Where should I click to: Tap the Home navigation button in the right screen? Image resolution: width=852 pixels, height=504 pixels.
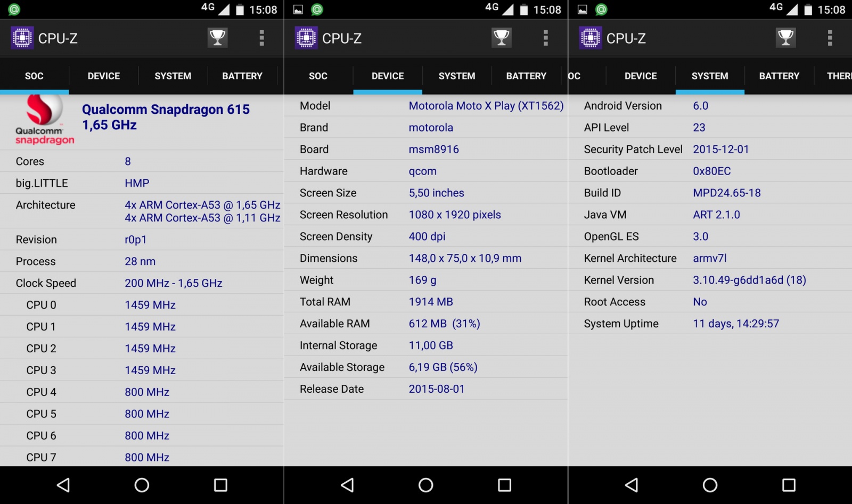pyautogui.click(x=710, y=485)
